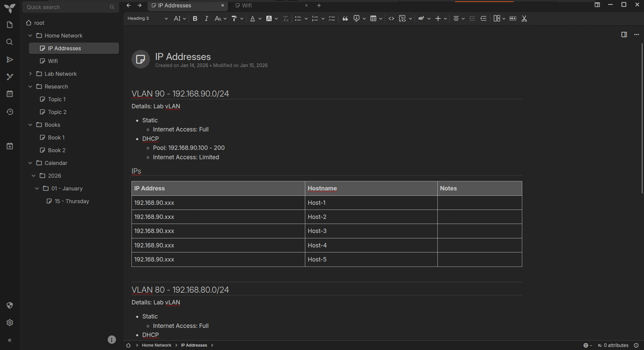Insert inline code with the angle-bracket icon
The height and width of the screenshot is (350, 644).
[x=391, y=18]
